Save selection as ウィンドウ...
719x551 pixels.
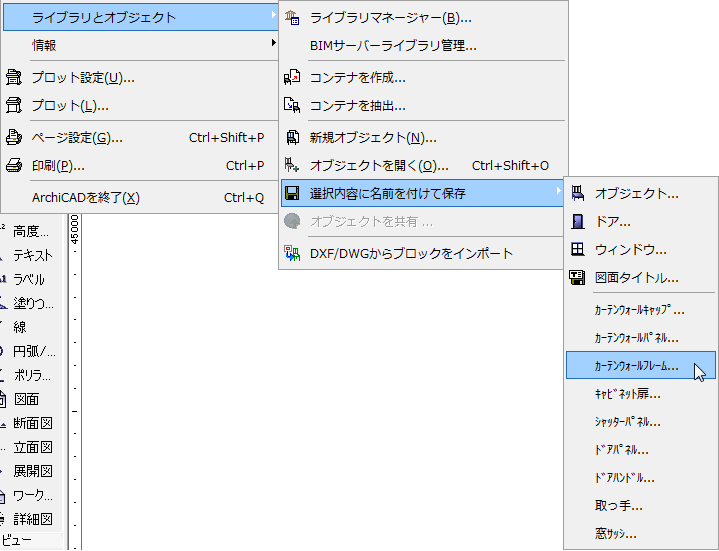point(641,249)
